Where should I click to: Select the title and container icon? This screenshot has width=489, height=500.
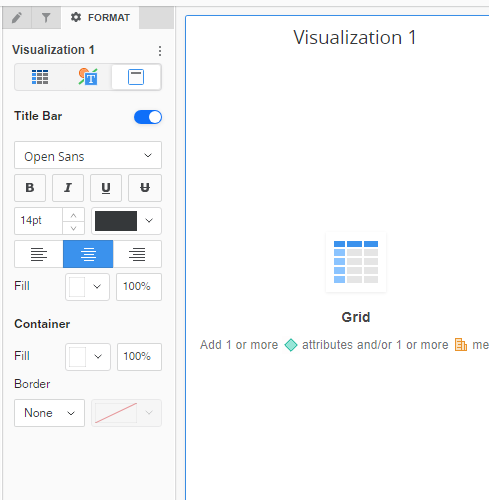click(x=136, y=77)
